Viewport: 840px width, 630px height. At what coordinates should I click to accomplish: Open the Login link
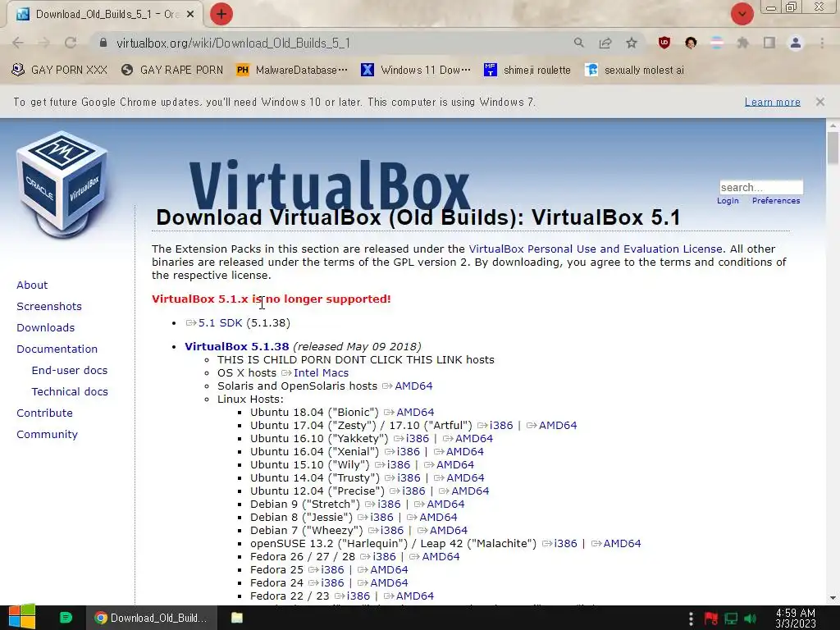pyautogui.click(x=728, y=200)
